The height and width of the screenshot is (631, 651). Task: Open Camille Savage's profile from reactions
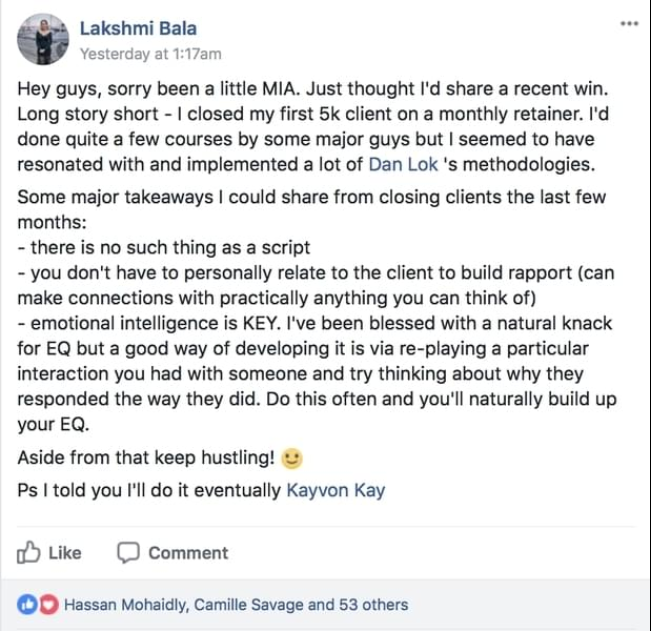pos(249,604)
